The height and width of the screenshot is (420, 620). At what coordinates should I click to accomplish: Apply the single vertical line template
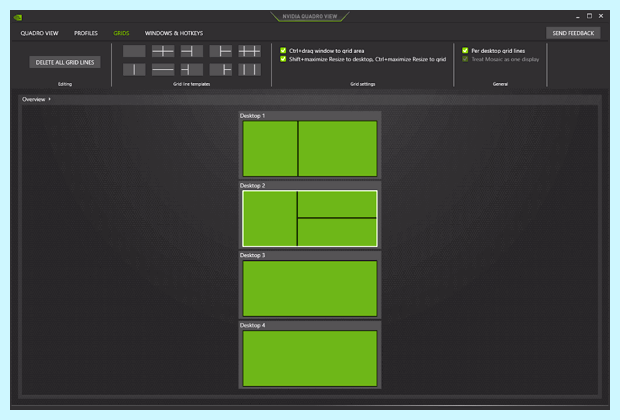(x=134, y=70)
